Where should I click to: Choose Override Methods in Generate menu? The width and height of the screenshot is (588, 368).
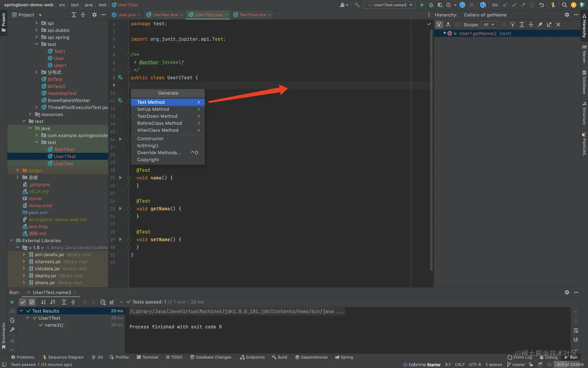(168, 153)
